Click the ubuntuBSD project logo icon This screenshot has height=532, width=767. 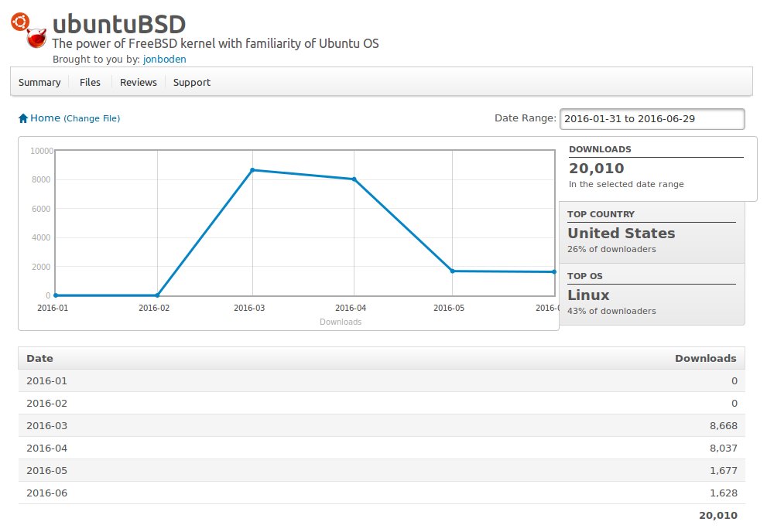(29, 31)
